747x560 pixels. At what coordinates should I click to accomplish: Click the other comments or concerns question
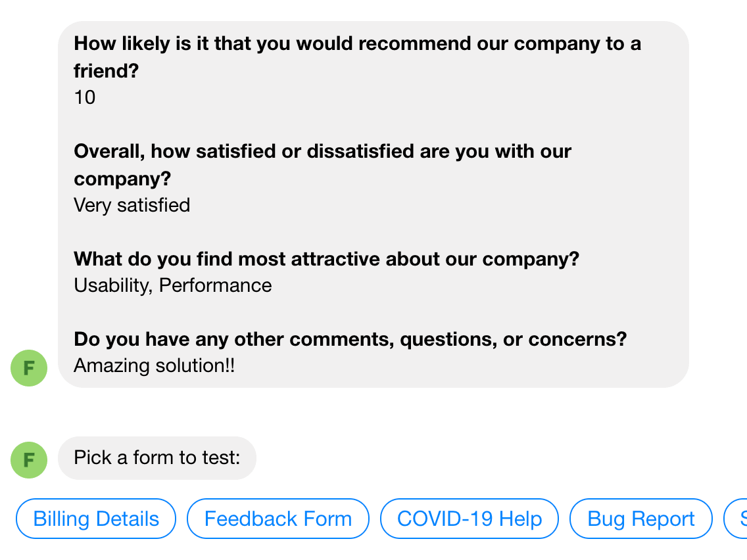point(350,339)
